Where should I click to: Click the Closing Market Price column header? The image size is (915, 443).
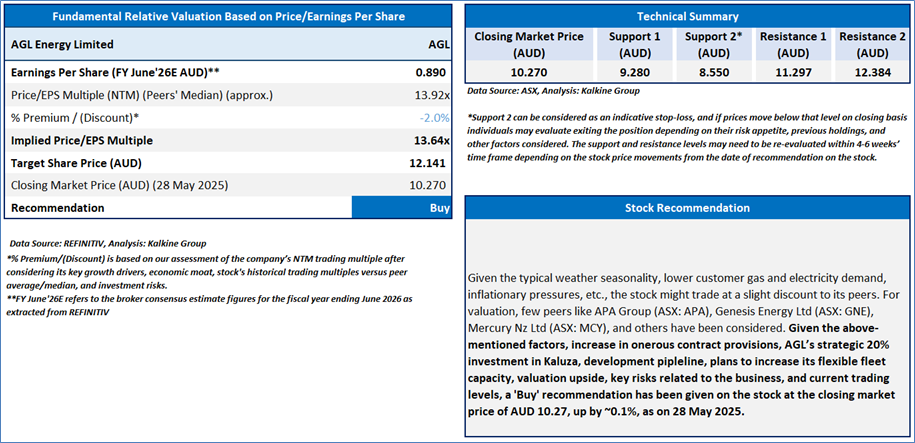[x=529, y=44]
